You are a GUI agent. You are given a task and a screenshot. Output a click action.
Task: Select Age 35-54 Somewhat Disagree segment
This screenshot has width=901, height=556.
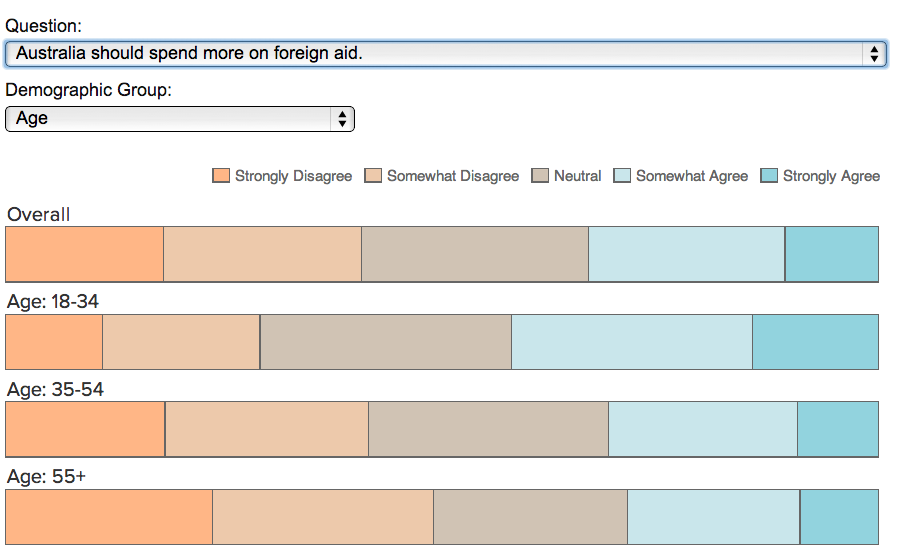(267, 429)
